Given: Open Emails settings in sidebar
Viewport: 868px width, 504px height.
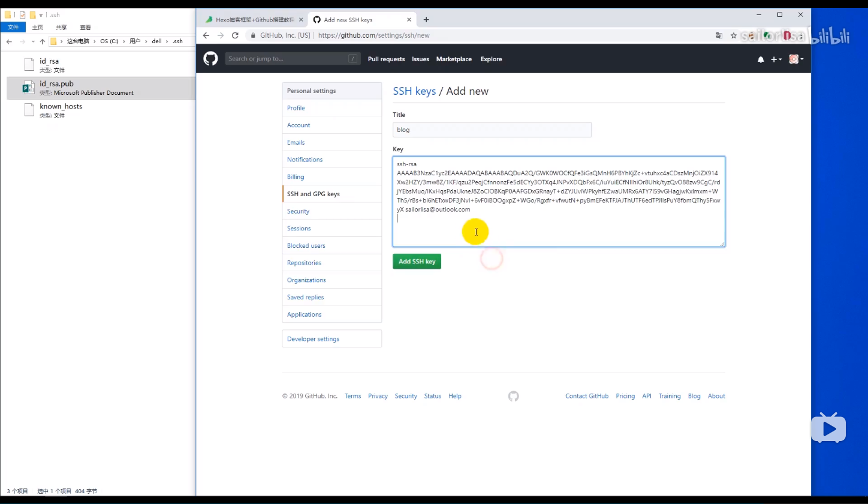Looking at the screenshot, I should (332, 142).
